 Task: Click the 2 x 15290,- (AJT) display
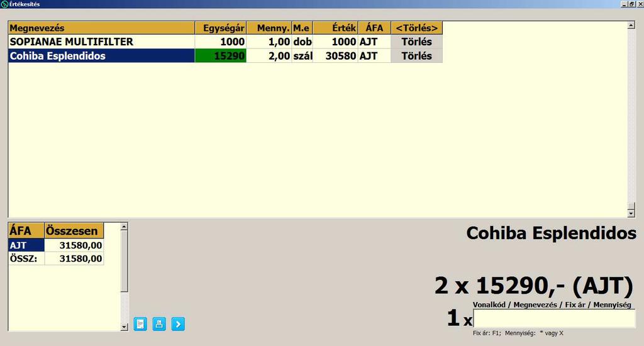coord(534,286)
